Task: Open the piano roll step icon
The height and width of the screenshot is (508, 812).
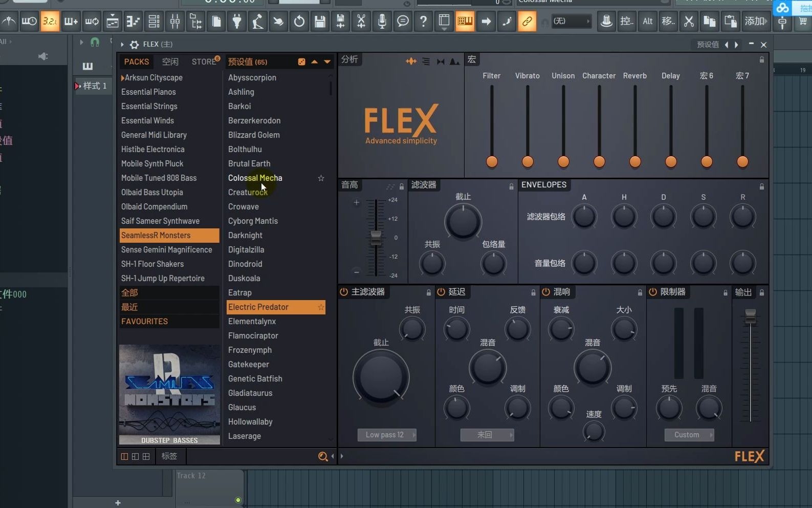Action: [x=133, y=22]
